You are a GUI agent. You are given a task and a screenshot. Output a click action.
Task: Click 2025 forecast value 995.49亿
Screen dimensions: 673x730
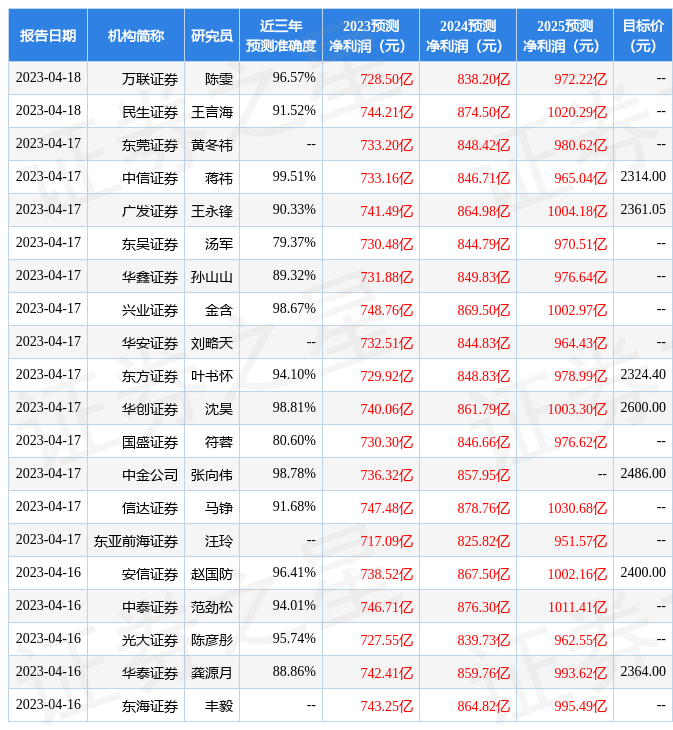[x=581, y=706]
